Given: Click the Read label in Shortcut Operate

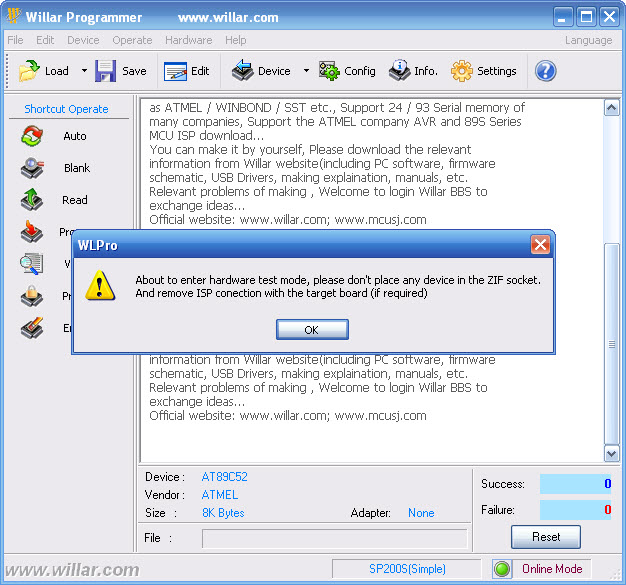Looking at the screenshot, I should (x=75, y=200).
